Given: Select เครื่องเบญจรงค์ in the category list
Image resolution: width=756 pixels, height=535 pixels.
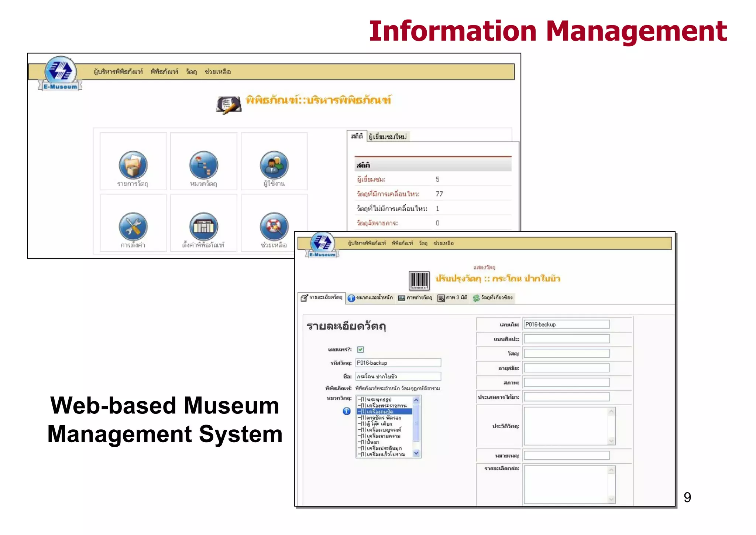Looking at the screenshot, I should 384,430.
